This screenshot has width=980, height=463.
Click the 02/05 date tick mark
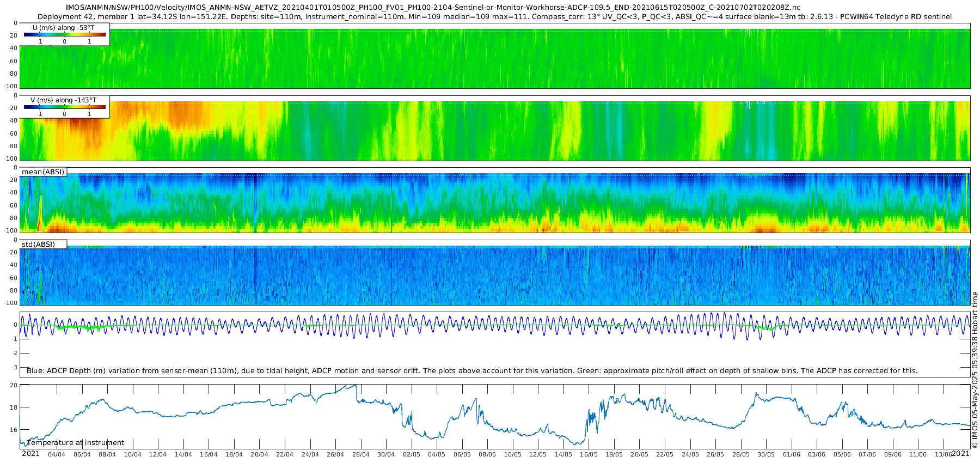point(411,454)
